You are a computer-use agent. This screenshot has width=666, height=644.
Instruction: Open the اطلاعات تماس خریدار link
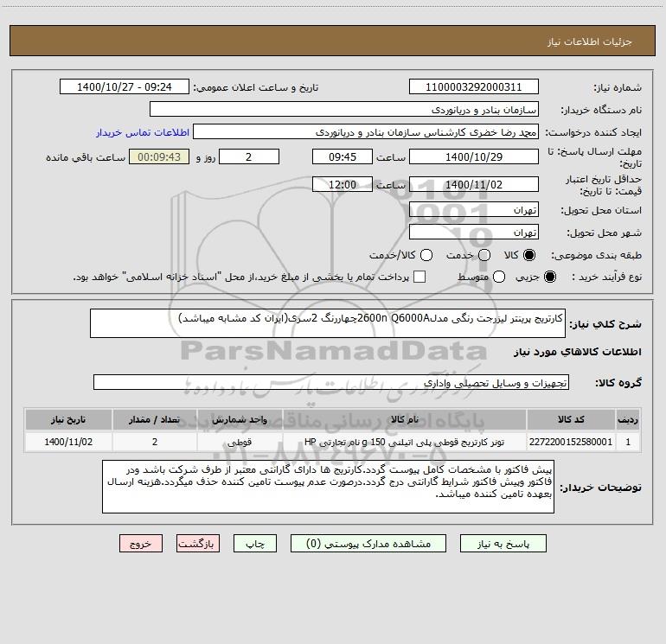coord(143,132)
